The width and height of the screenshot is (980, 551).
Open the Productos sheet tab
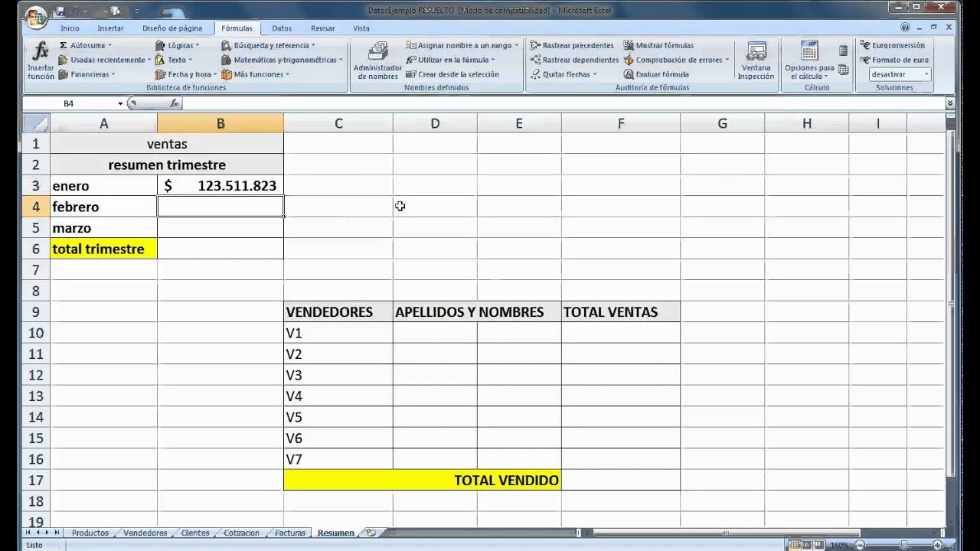point(90,533)
